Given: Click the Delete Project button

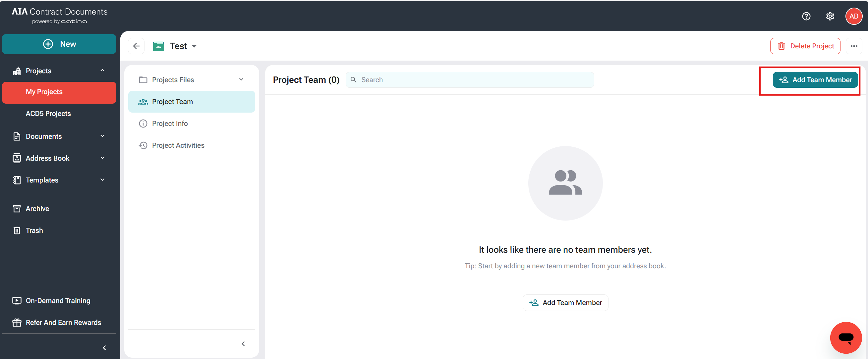Looking at the screenshot, I should tap(805, 46).
